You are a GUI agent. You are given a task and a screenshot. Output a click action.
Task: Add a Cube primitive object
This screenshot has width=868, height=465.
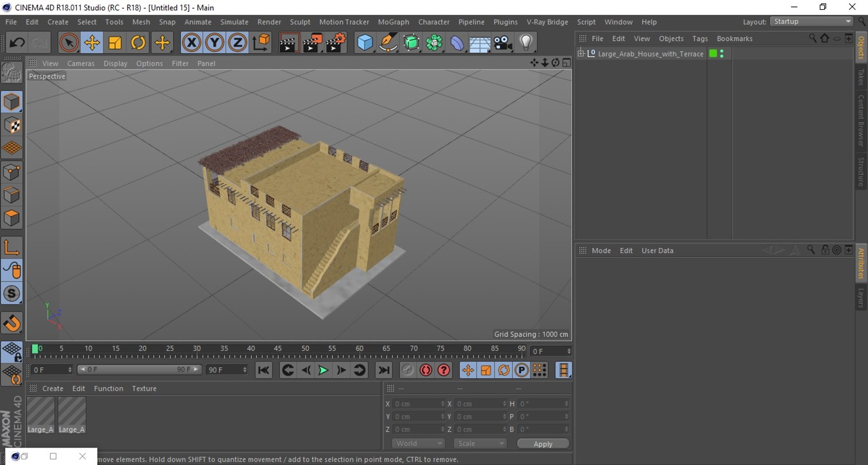[365, 43]
